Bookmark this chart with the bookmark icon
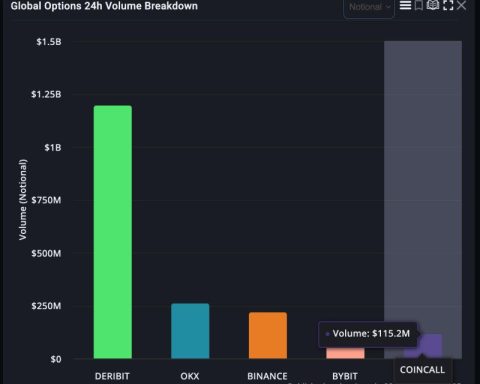The image size is (480, 384). click(419, 5)
